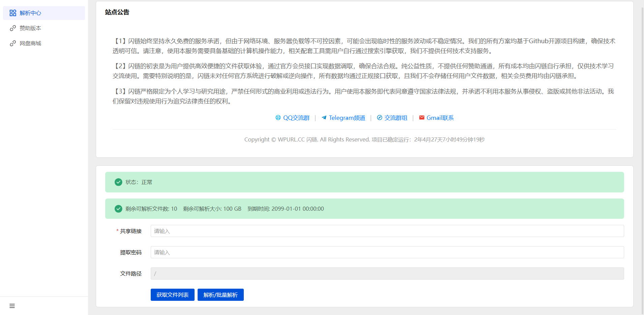Screen dimensions: 644x315
Task: Click the Telegram paper plane icon
Action: click(324, 117)
